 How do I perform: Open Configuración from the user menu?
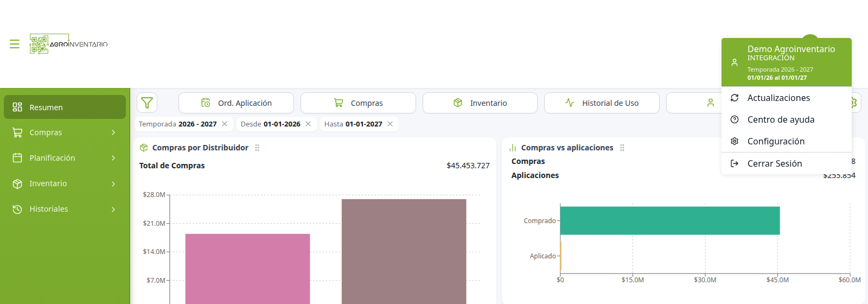click(x=787, y=141)
